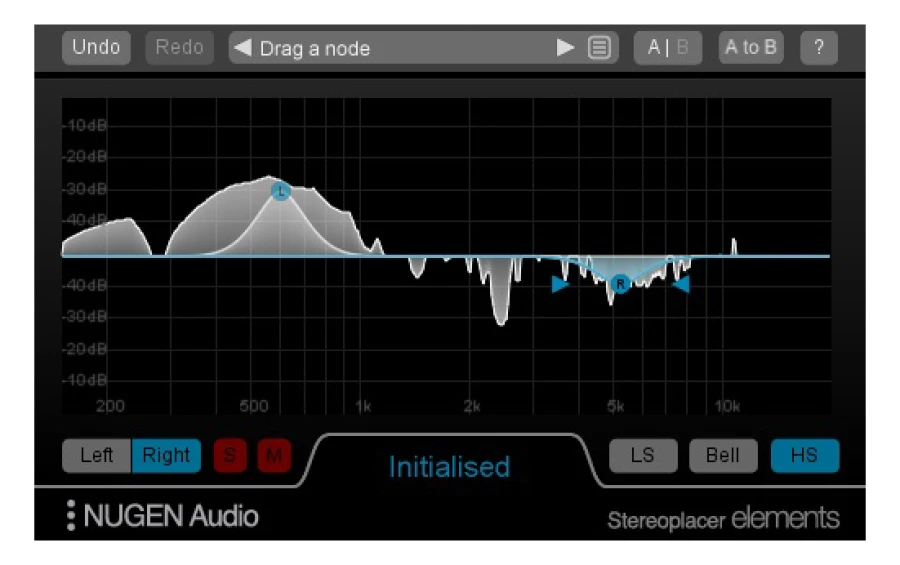Screen dimensions: 900x565
Task: Click the right width arrow handle near R node
Action: [681, 284]
